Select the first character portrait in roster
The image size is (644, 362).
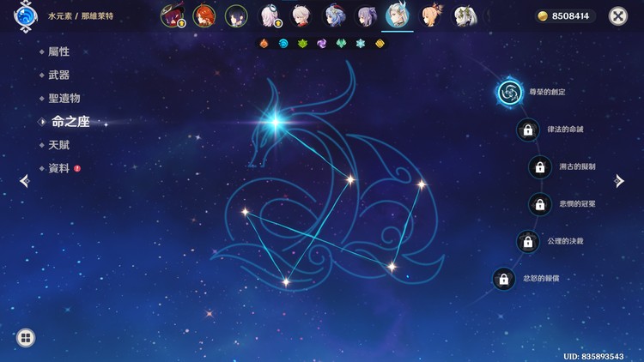[173, 15]
